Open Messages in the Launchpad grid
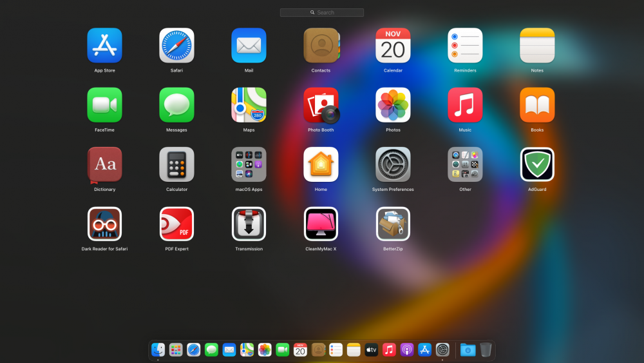The height and width of the screenshot is (363, 644). pos(176,105)
